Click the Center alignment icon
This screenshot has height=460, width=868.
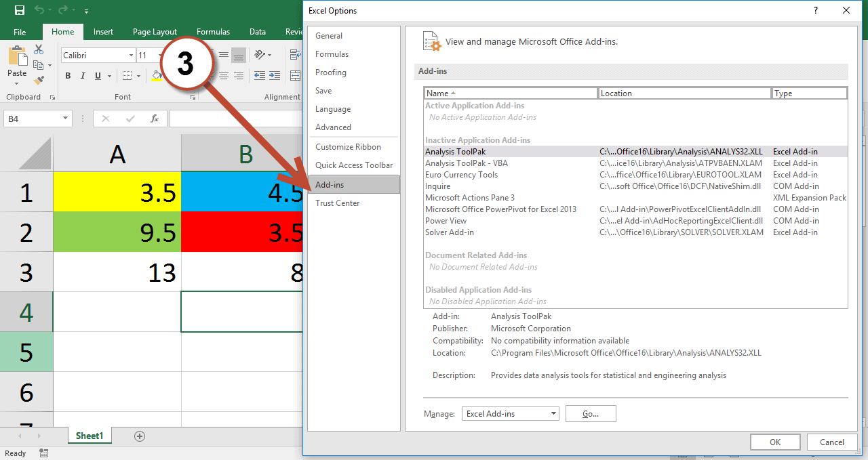click(x=223, y=76)
